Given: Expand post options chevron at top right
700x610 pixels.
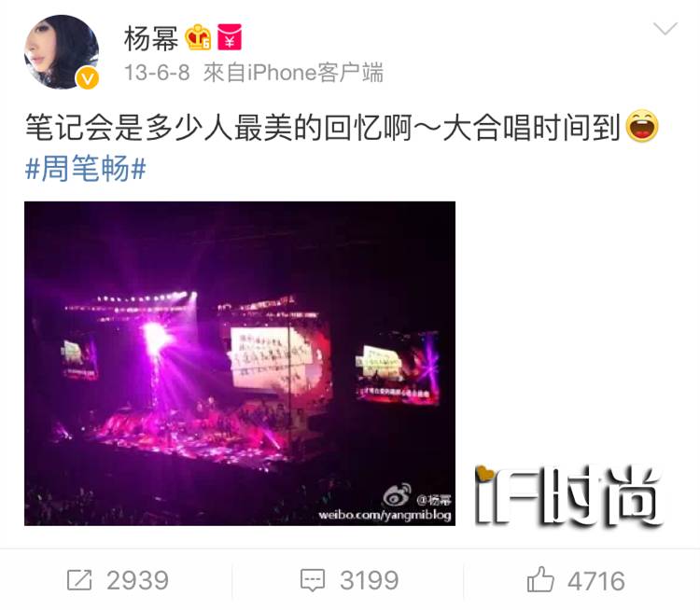Looking at the screenshot, I should point(665,30).
